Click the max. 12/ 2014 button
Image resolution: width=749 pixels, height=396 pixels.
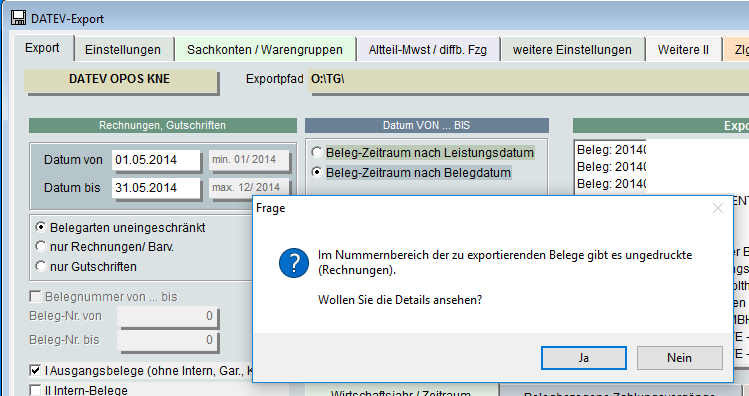tap(248, 187)
